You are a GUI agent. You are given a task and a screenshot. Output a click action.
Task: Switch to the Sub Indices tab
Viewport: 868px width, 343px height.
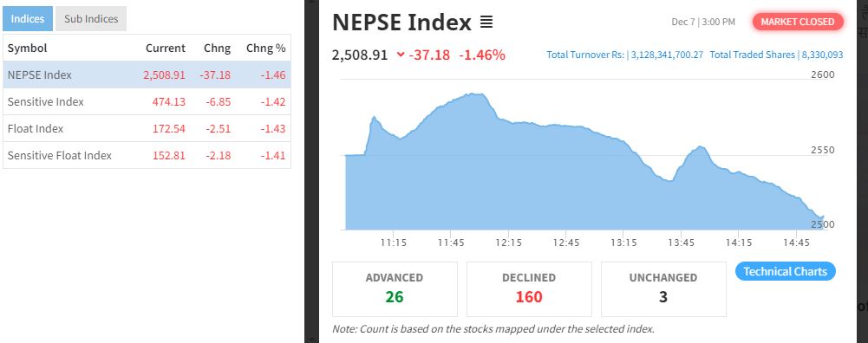[x=91, y=19]
